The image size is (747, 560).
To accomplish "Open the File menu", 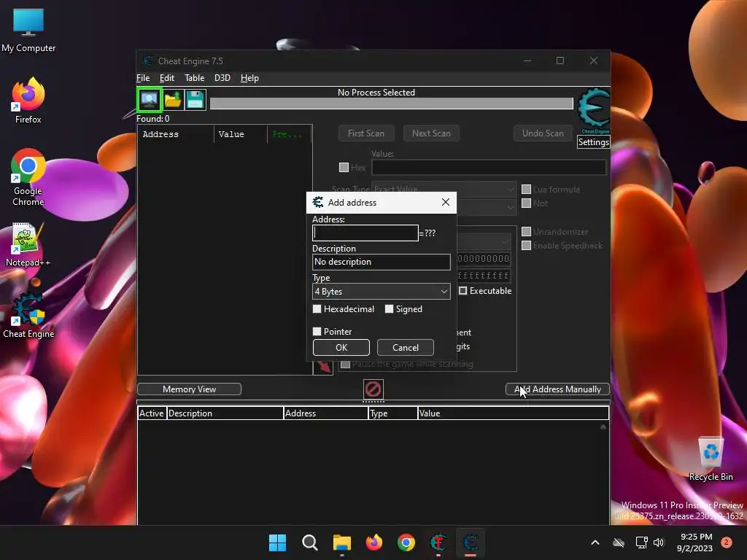I will point(143,78).
